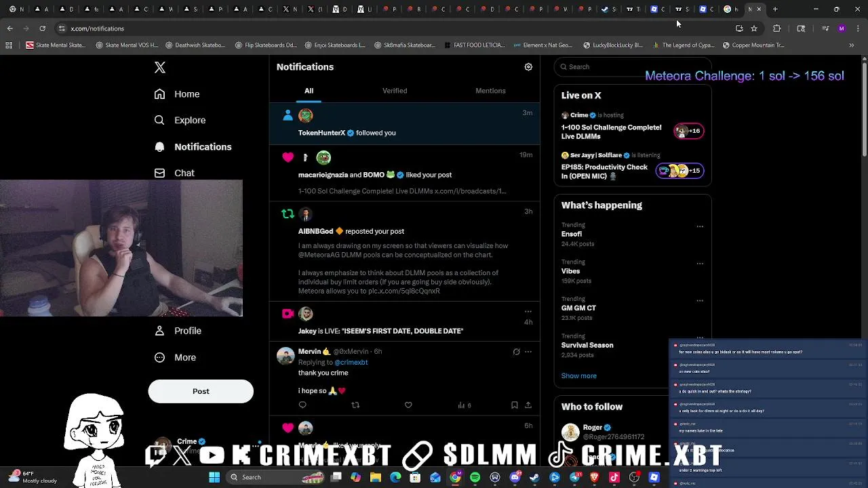Open more options for Vibes trend
The width and height of the screenshot is (868, 488).
(700, 264)
